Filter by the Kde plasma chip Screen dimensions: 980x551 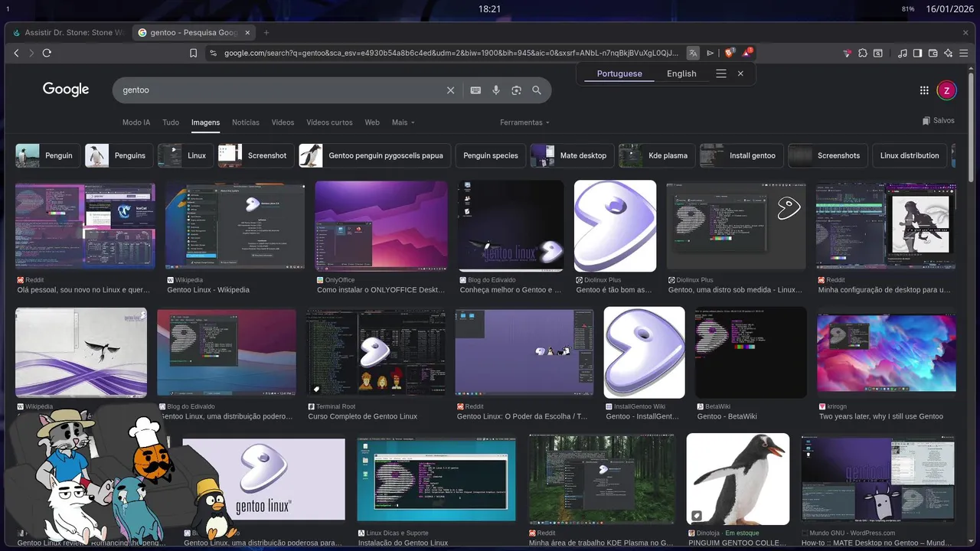(x=656, y=155)
